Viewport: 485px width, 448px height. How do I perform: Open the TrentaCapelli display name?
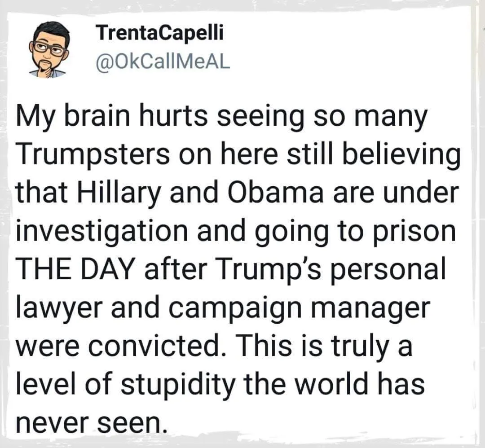159,33
